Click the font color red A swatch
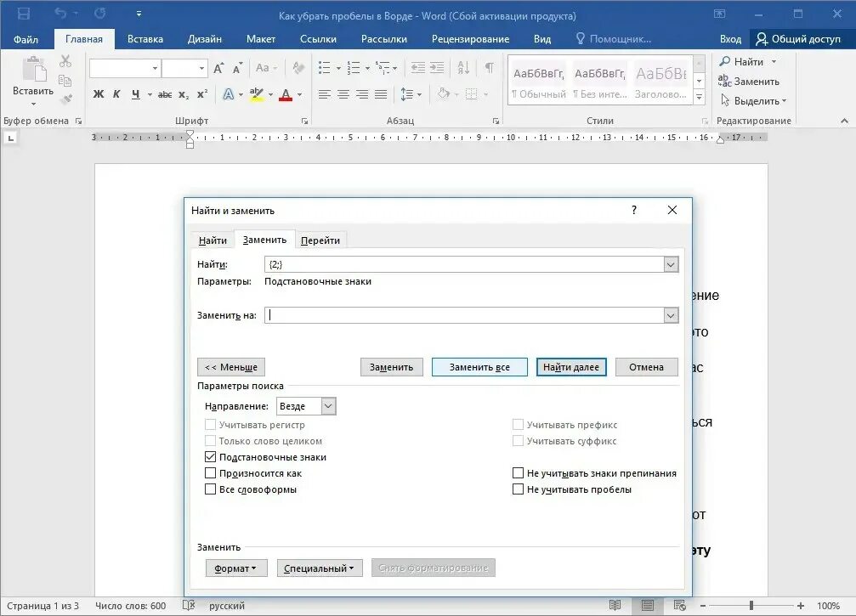Screen dimensions: 856x616 [286, 94]
